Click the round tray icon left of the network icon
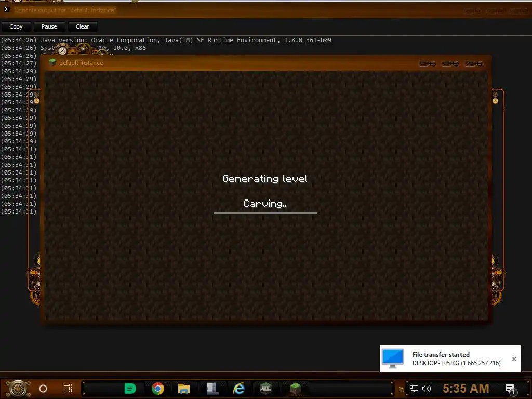The height and width of the screenshot is (399, 532). (x=402, y=389)
